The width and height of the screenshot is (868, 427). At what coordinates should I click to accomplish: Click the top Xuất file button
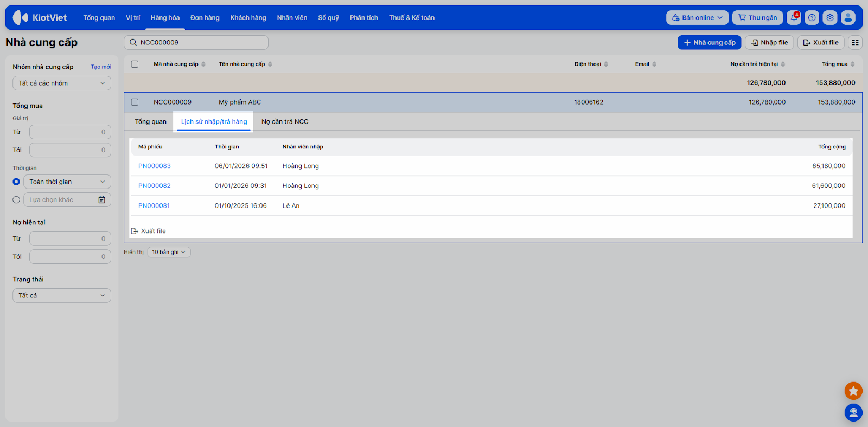pyautogui.click(x=821, y=42)
